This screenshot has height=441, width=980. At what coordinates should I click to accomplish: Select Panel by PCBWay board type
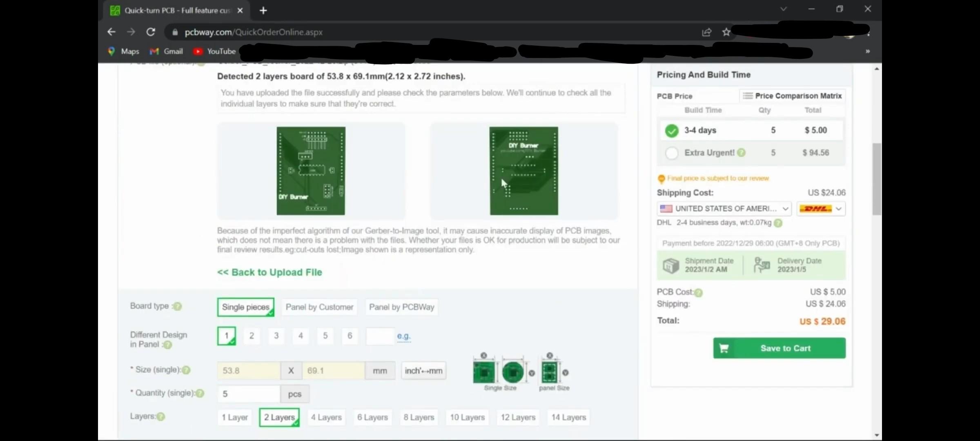coord(401,307)
